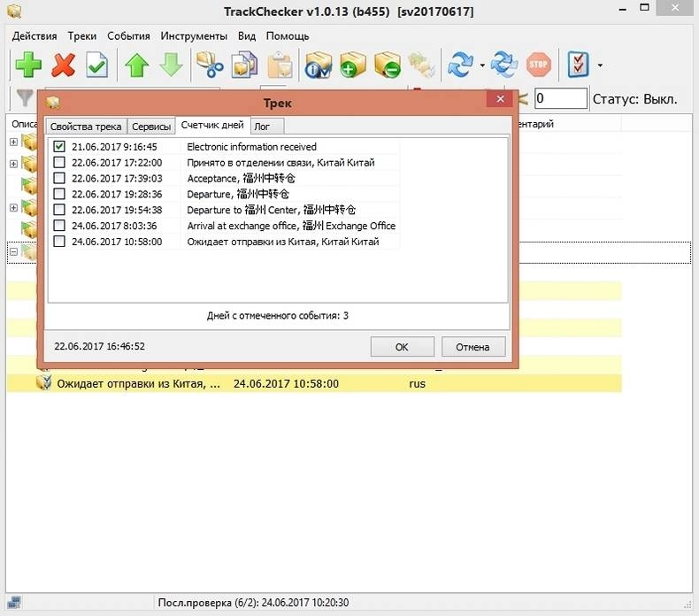Open the Треки menu
The width and height of the screenshot is (699, 616).
tap(82, 35)
